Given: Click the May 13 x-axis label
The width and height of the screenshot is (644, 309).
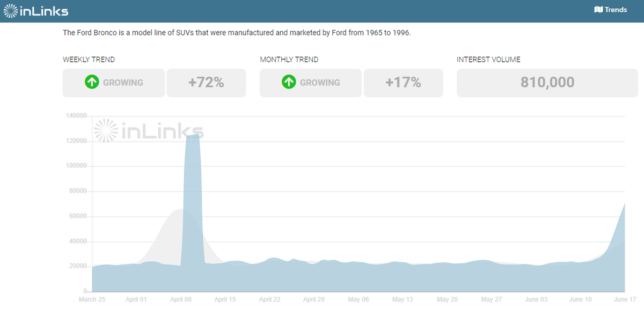Looking at the screenshot, I should [x=402, y=299].
